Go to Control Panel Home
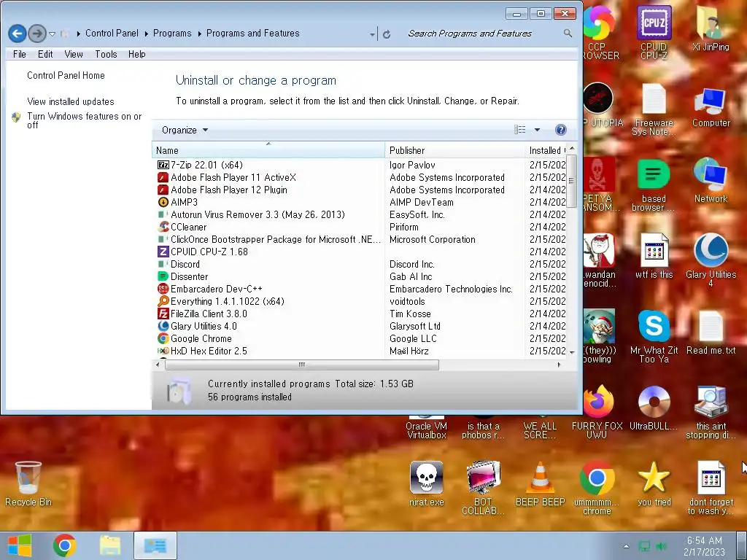 click(66, 75)
